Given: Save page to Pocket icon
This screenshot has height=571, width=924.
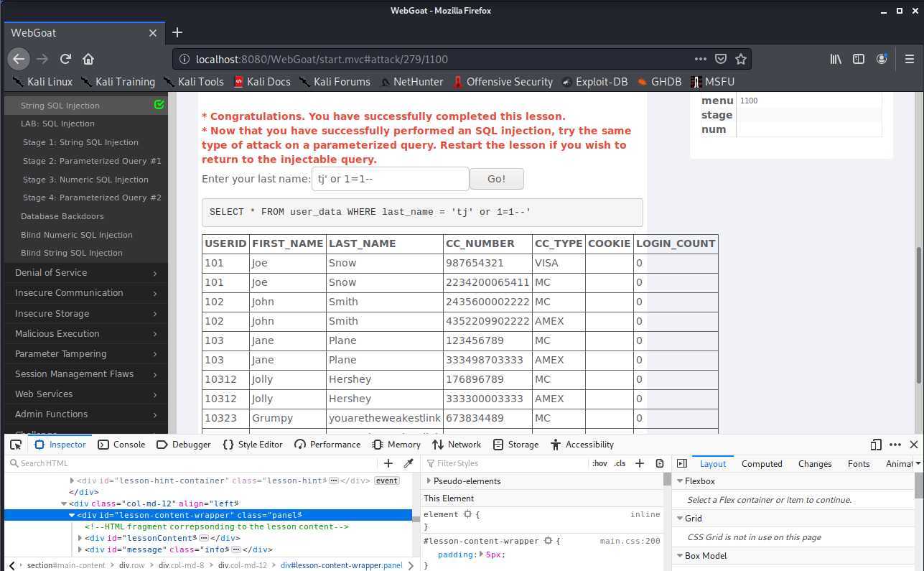Looking at the screenshot, I should point(720,59).
